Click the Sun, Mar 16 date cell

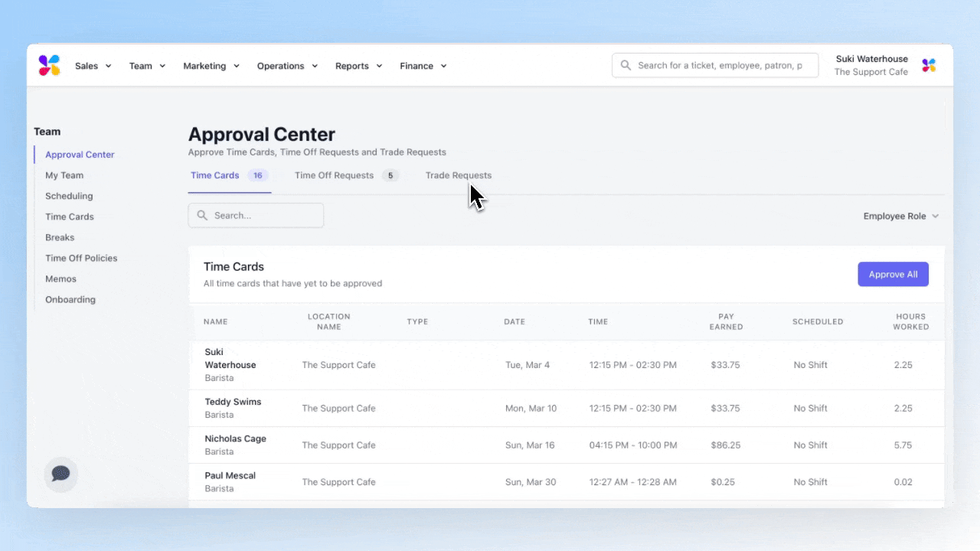coord(530,445)
